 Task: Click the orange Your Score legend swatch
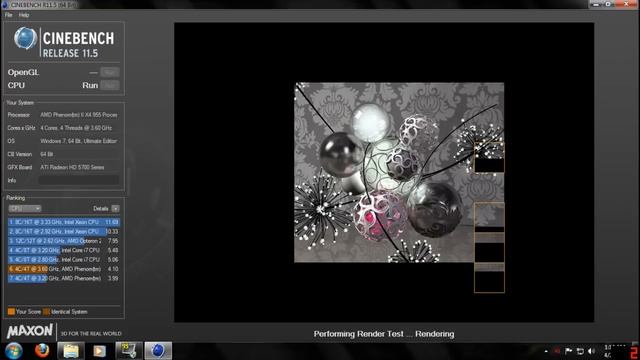[x=11, y=312]
